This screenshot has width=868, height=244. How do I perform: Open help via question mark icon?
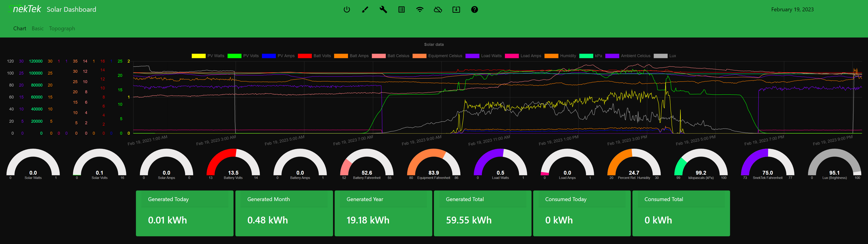[x=474, y=10]
